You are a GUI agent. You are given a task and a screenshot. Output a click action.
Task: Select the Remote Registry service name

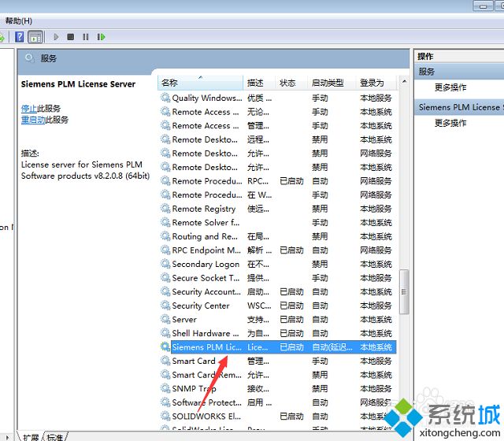pyautogui.click(x=204, y=209)
